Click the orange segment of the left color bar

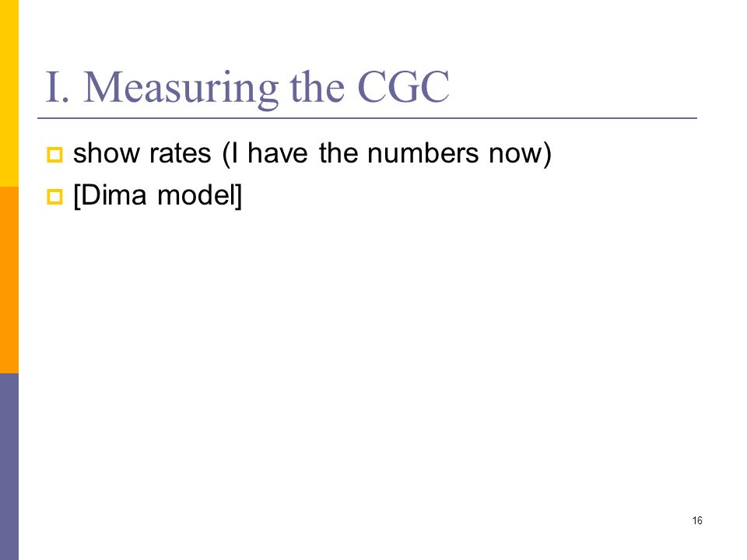[9, 280]
